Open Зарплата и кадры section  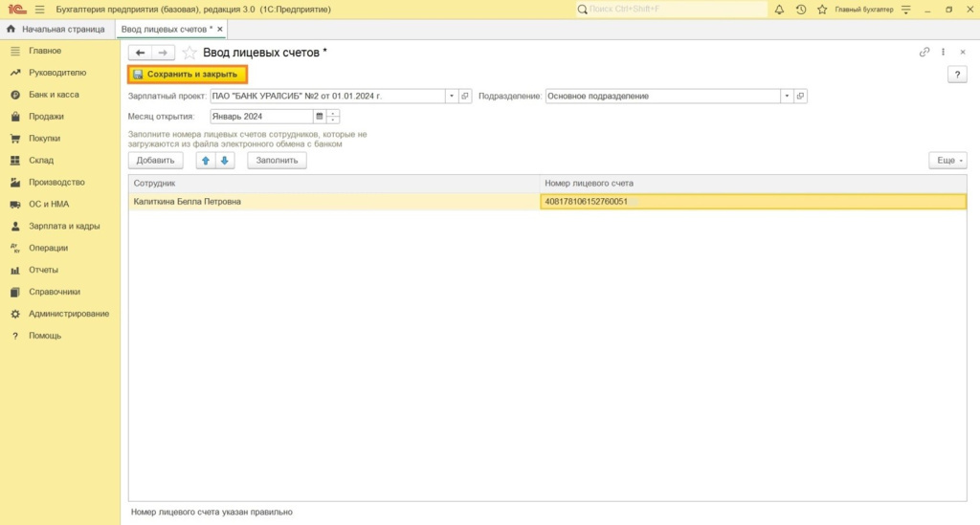[x=63, y=227]
